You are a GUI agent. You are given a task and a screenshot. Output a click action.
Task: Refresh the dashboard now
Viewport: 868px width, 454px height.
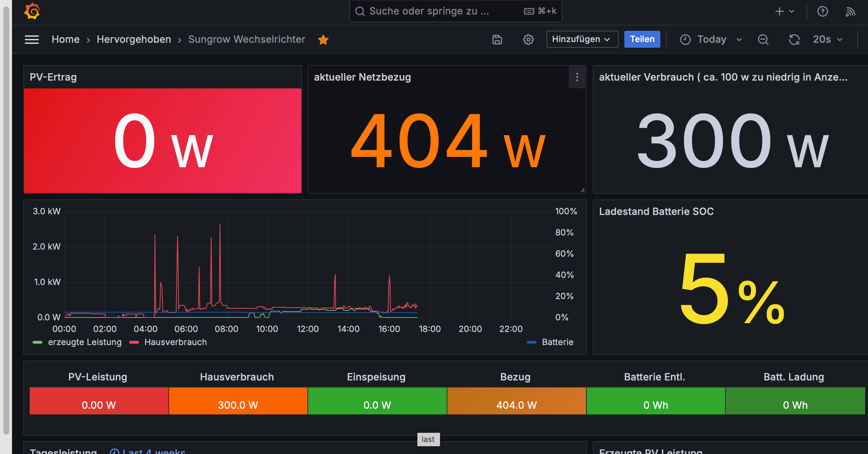[x=794, y=39]
